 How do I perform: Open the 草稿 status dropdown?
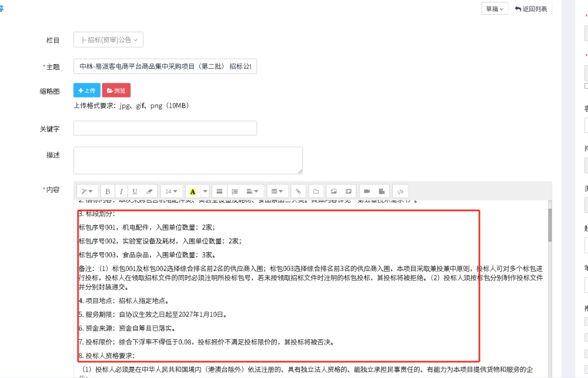click(495, 9)
